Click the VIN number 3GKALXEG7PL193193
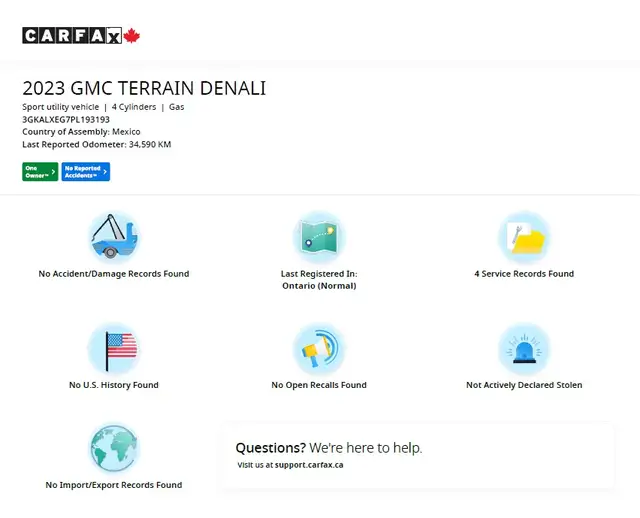The width and height of the screenshot is (640, 518). click(66, 119)
